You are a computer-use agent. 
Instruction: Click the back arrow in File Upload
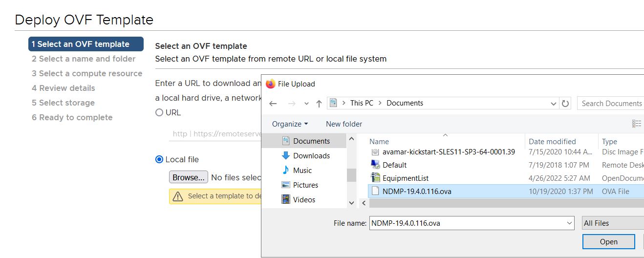click(273, 104)
